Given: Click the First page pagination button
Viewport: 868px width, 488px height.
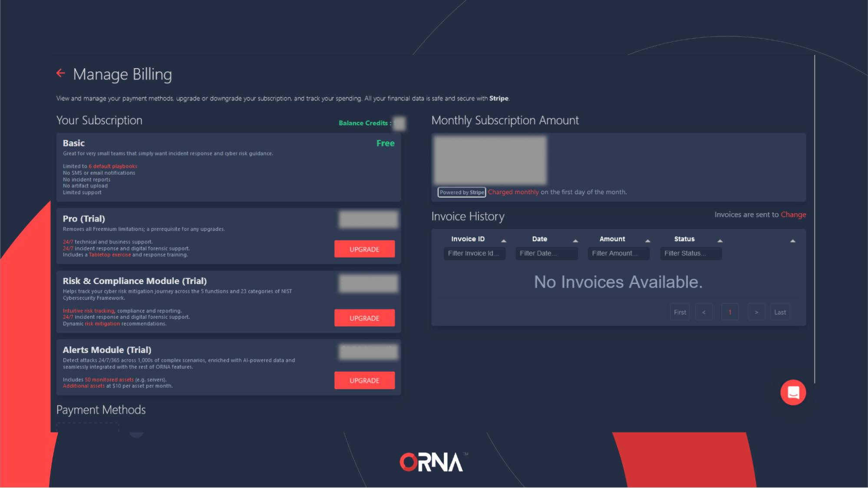Looking at the screenshot, I should [680, 312].
